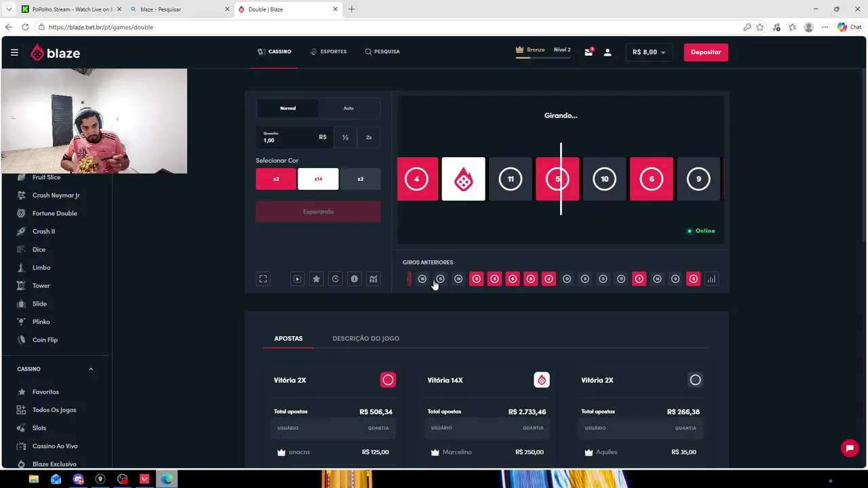Viewport: 868px width, 488px height.
Task: Open Discord from the taskbar
Action: click(78, 479)
